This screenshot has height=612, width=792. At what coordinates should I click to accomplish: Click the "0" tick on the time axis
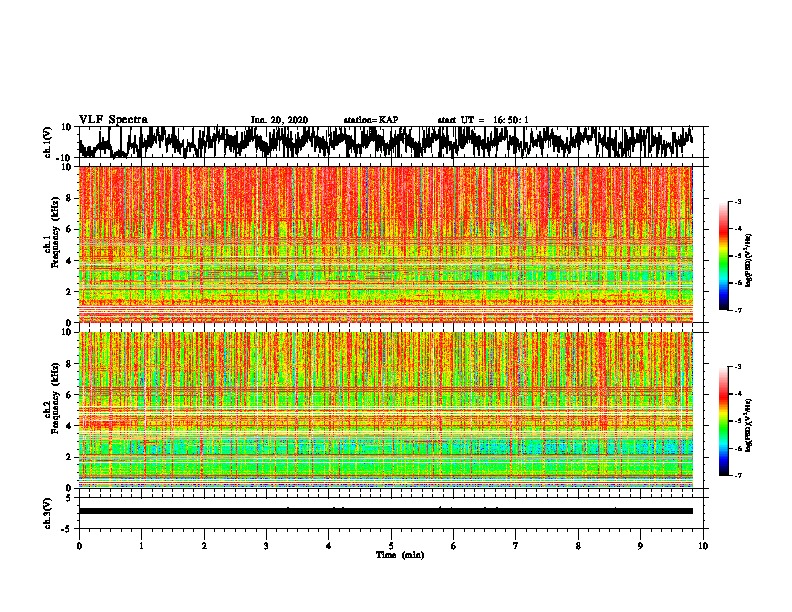[x=79, y=546]
